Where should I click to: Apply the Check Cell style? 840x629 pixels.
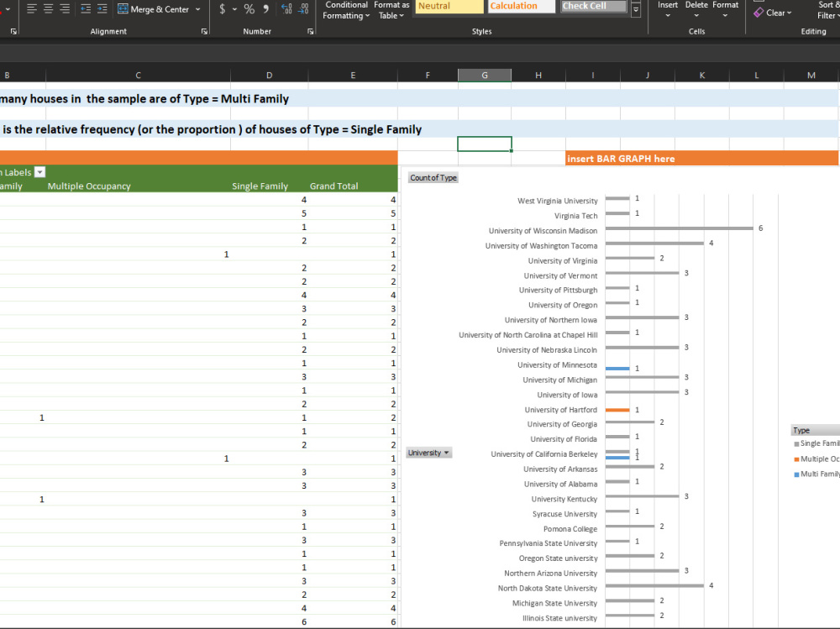[x=593, y=6]
